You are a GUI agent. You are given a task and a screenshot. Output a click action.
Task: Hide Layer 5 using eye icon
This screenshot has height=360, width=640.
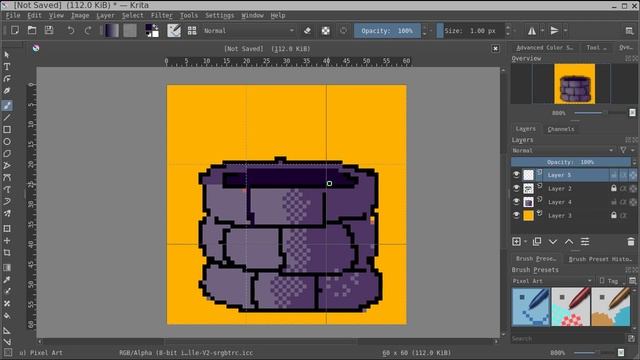click(516, 175)
